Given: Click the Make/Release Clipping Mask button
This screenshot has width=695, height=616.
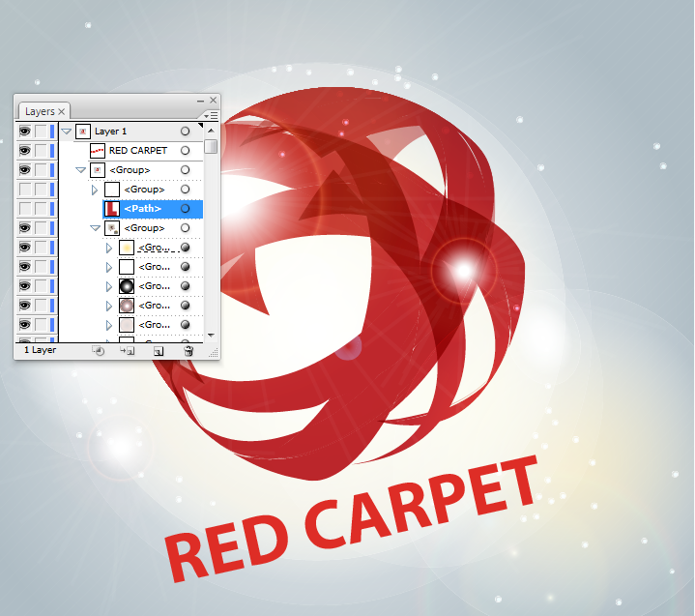Looking at the screenshot, I should tap(98, 351).
